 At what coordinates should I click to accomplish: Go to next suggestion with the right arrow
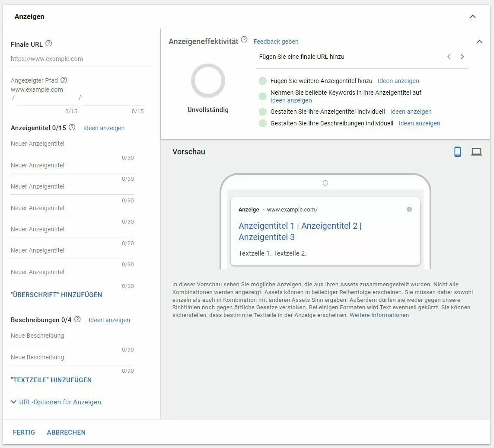[x=462, y=57]
